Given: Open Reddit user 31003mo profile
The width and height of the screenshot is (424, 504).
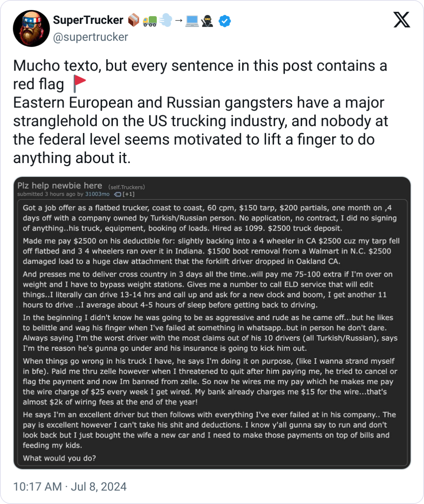Looking at the screenshot, I should (x=97, y=194).
